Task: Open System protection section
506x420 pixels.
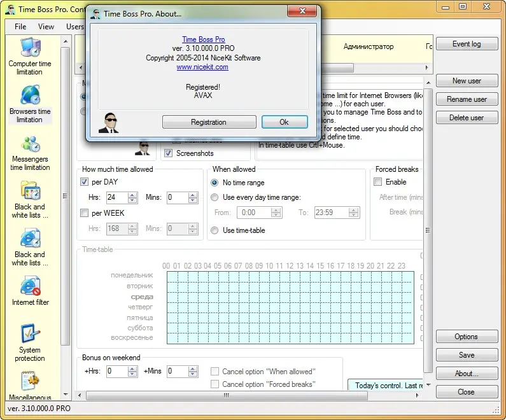Action: (30, 342)
